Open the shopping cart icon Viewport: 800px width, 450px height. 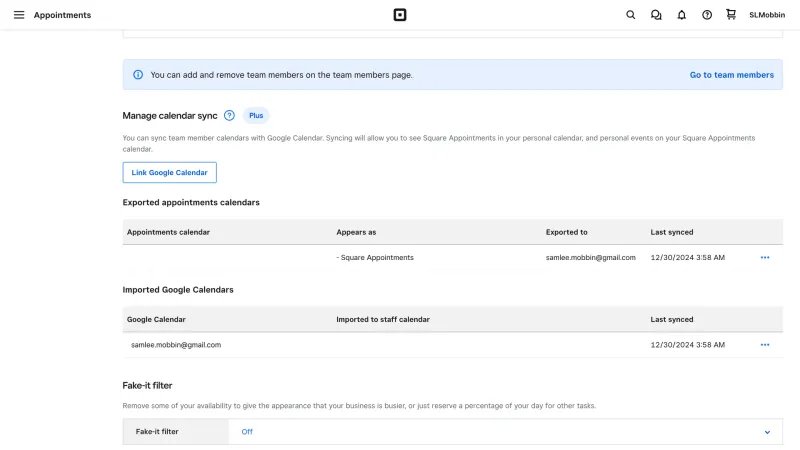[731, 14]
